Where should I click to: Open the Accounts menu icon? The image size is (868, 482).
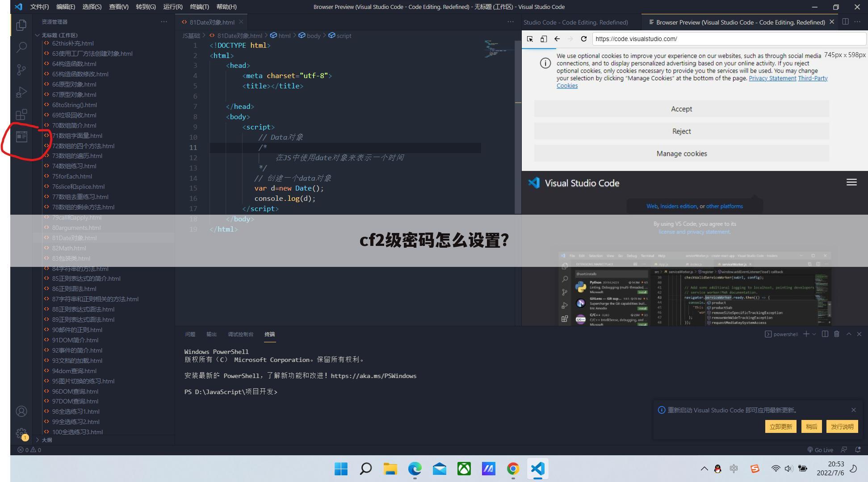(x=21, y=411)
